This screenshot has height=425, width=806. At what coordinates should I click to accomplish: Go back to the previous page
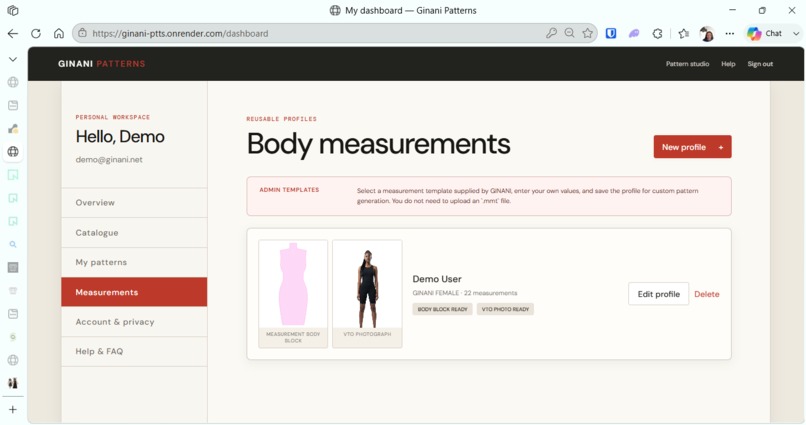[x=13, y=33]
